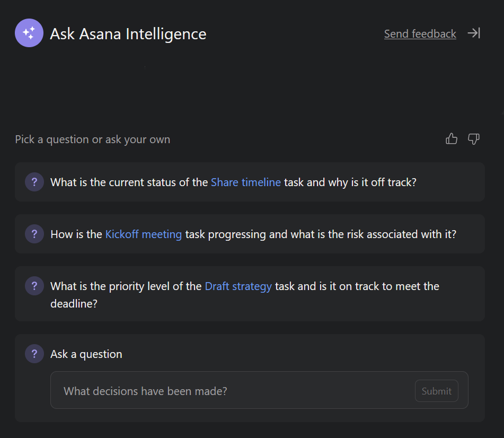Open the Draft strategy task link

(238, 286)
